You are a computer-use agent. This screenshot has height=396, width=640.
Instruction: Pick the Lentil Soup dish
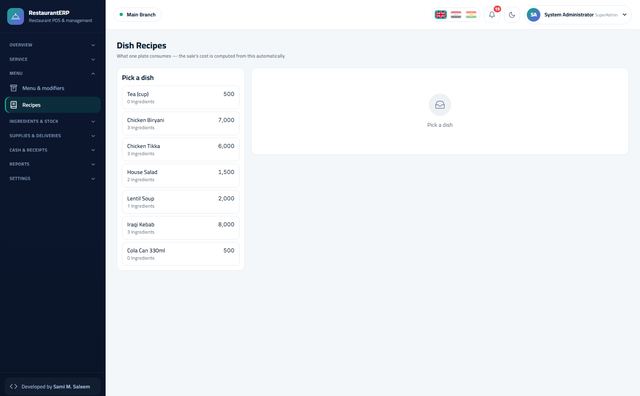180,202
